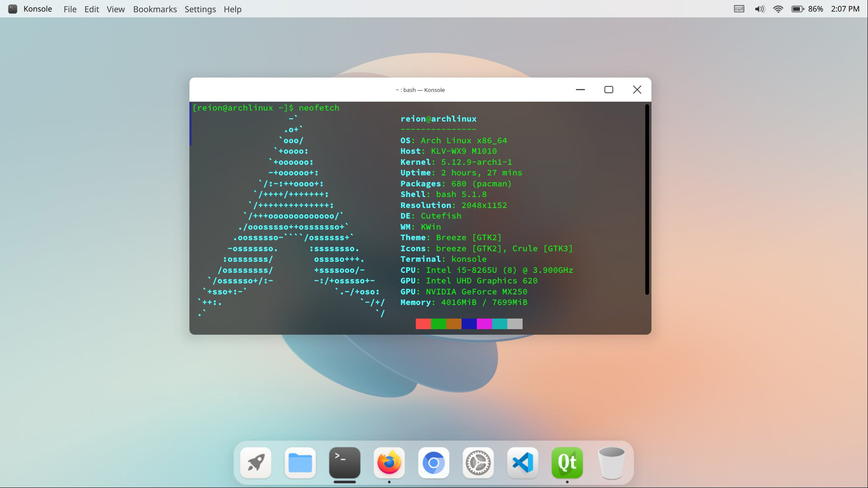This screenshot has height=488, width=868.
Task: Launch file manager from dock
Action: click(300, 462)
